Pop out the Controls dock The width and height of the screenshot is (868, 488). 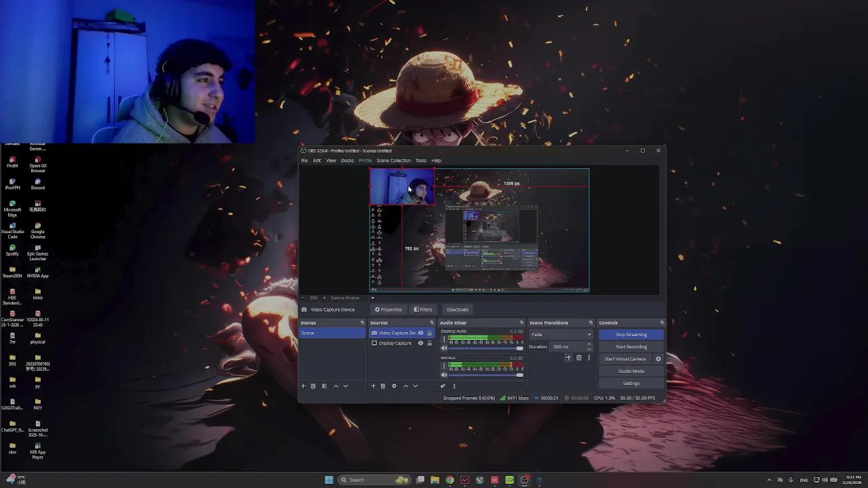[x=662, y=323]
